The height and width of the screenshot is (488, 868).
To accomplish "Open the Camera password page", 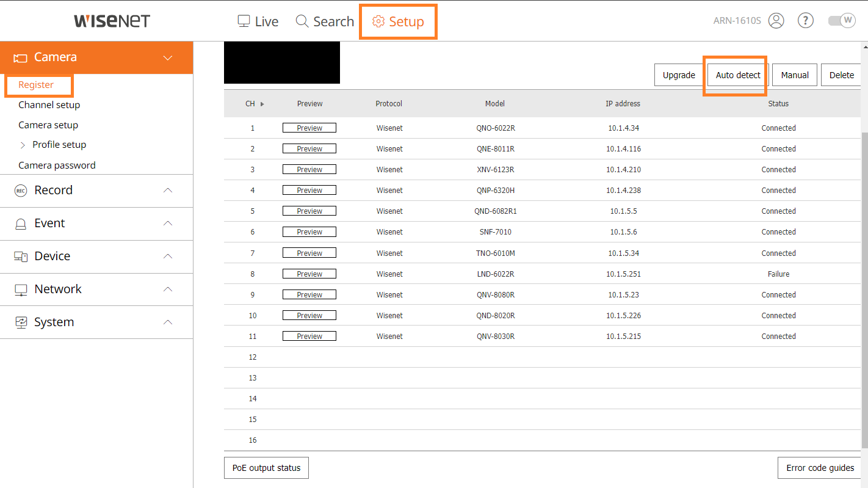I will (57, 166).
